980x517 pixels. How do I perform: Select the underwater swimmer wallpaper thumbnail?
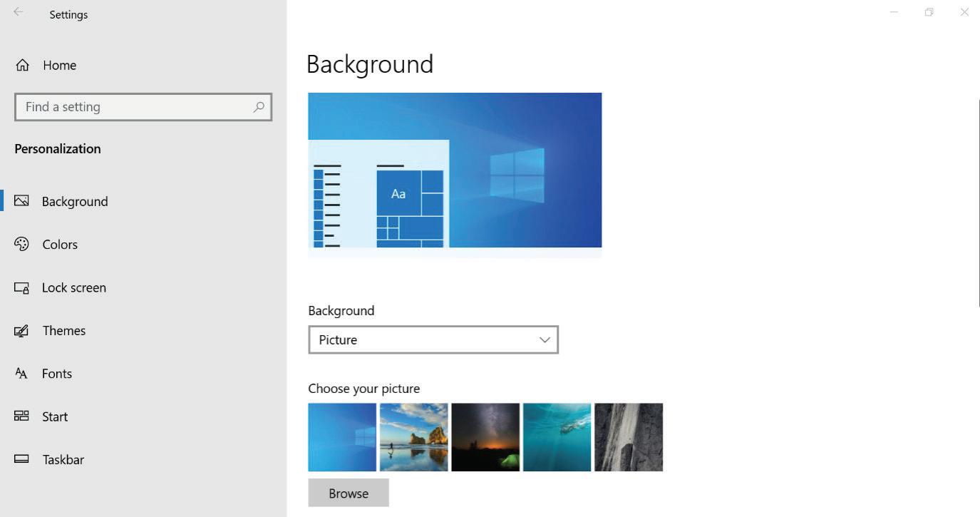(557, 437)
